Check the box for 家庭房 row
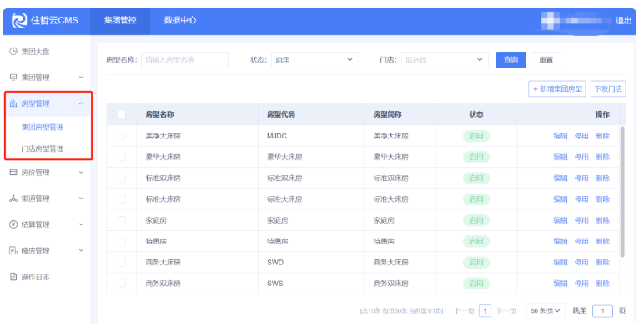Viewport: 644px width, 327px height. [x=122, y=220]
